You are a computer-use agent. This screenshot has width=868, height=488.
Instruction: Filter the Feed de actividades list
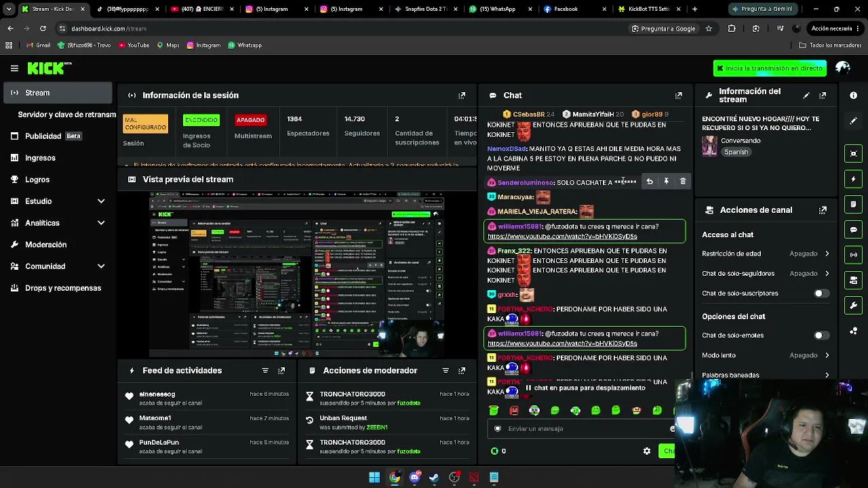coord(265,371)
